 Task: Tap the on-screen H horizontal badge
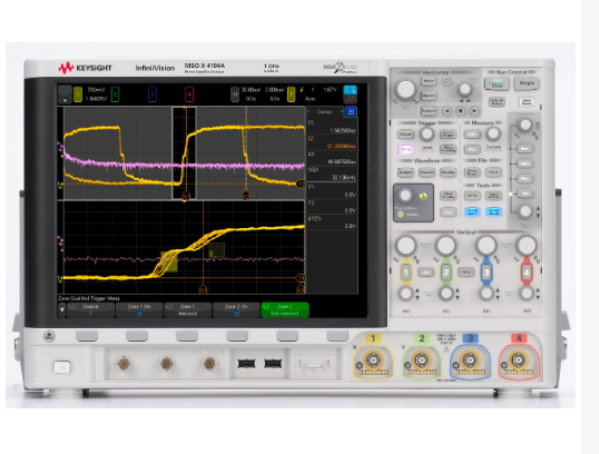(235, 94)
